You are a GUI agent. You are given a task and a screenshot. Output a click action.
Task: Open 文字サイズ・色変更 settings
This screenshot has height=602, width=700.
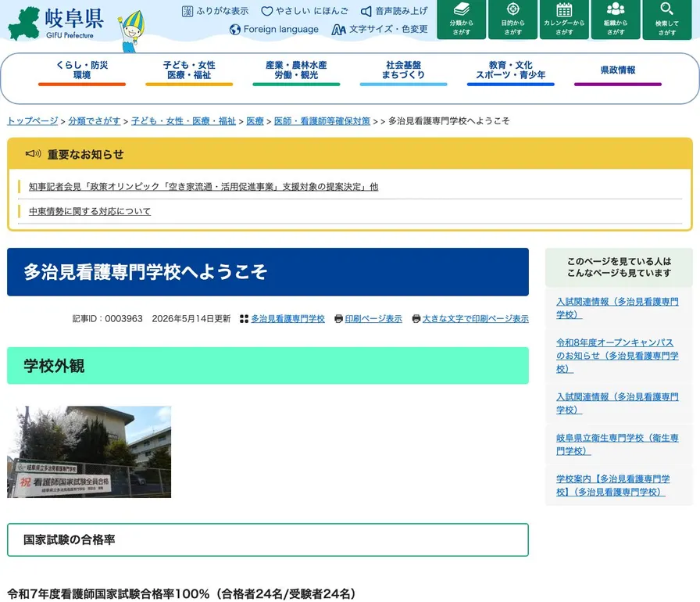coord(380,30)
